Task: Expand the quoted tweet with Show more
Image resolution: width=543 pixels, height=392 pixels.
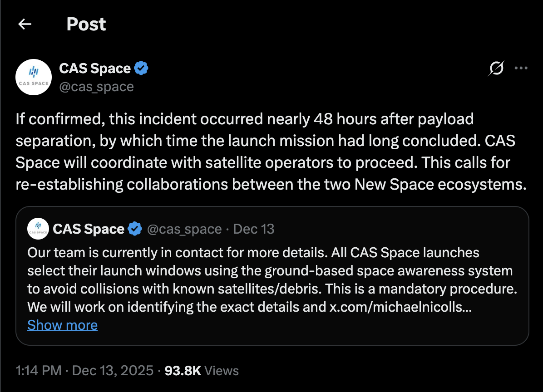Action: click(62, 325)
